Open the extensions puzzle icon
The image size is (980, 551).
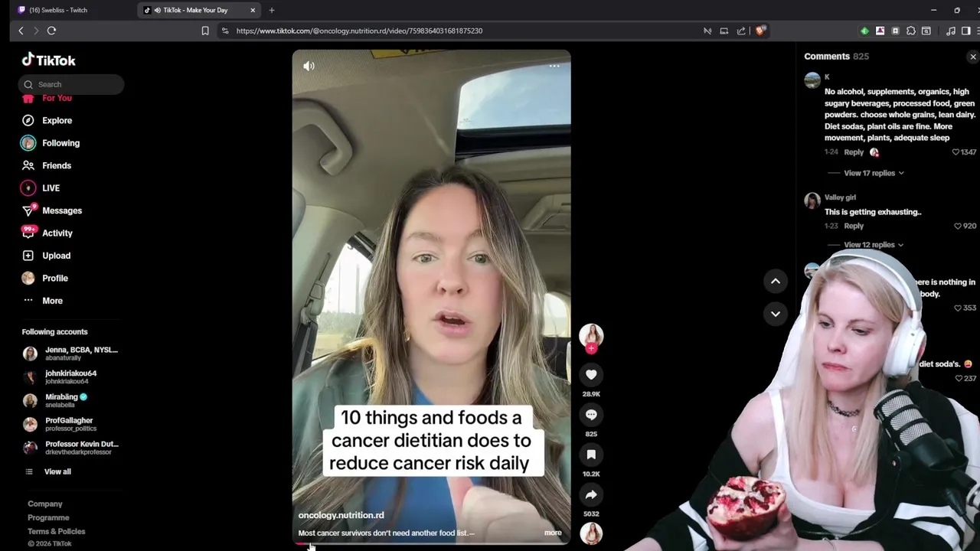910,31
